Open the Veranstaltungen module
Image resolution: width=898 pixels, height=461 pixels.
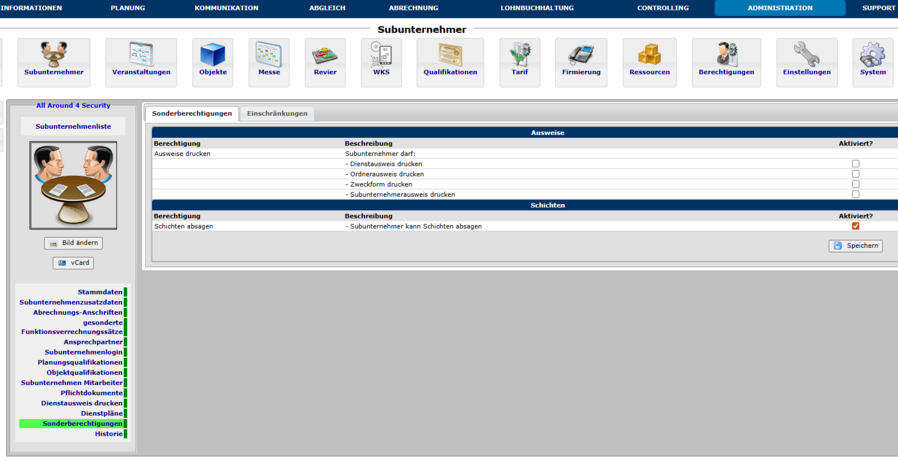point(141,62)
